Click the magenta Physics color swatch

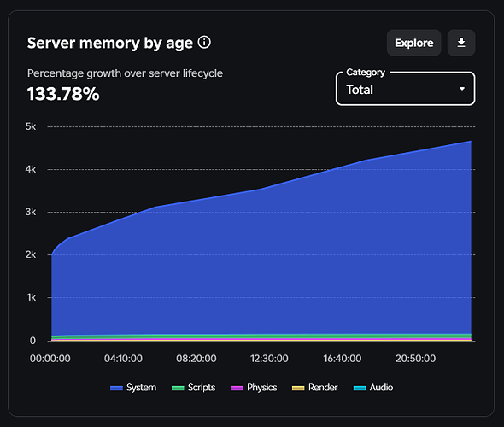[x=237, y=388]
